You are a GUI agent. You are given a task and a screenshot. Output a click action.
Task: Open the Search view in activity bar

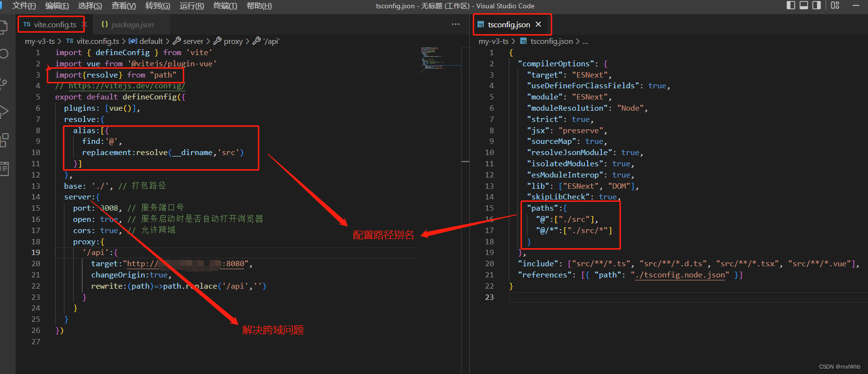(x=3, y=54)
